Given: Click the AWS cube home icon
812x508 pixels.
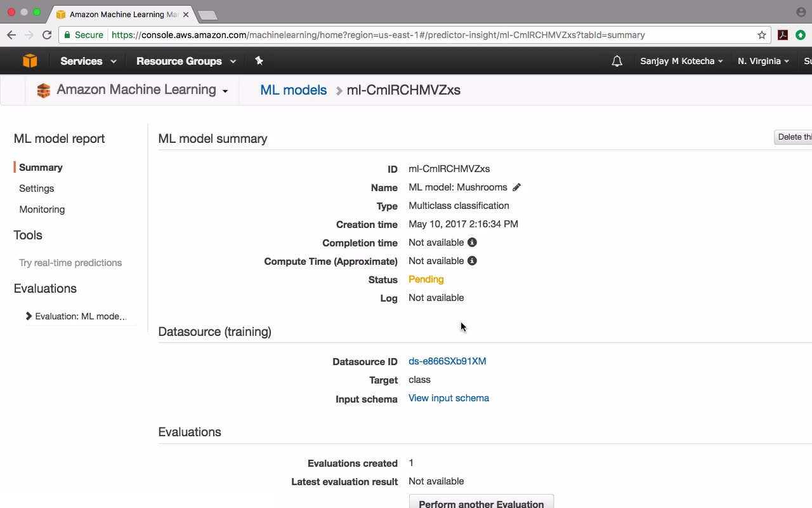Looking at the screenshot, I should pyautogui.click(x=30, y=61).
